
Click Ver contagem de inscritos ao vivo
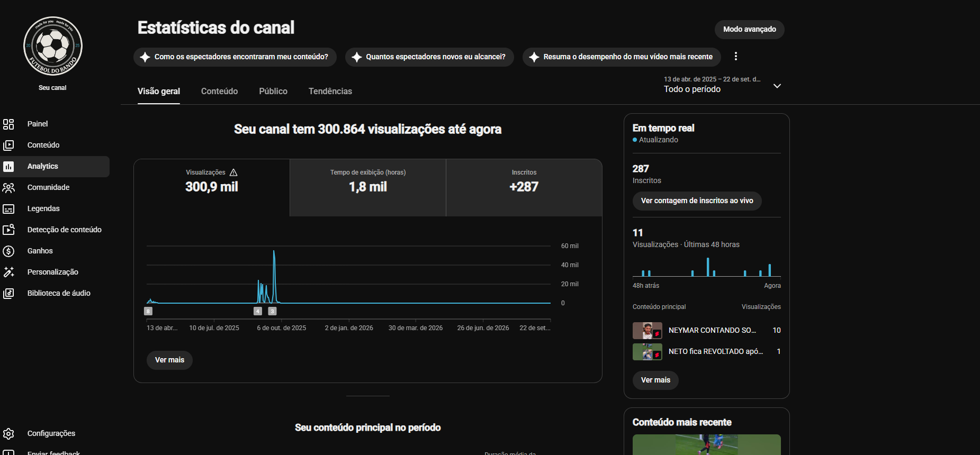point(697,201)
